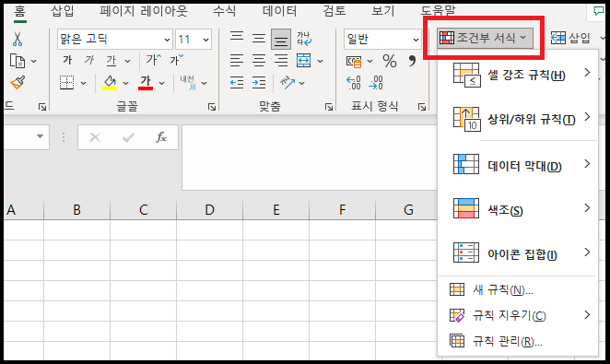Open the Name Box dropdown arrow

pos(40,136)
